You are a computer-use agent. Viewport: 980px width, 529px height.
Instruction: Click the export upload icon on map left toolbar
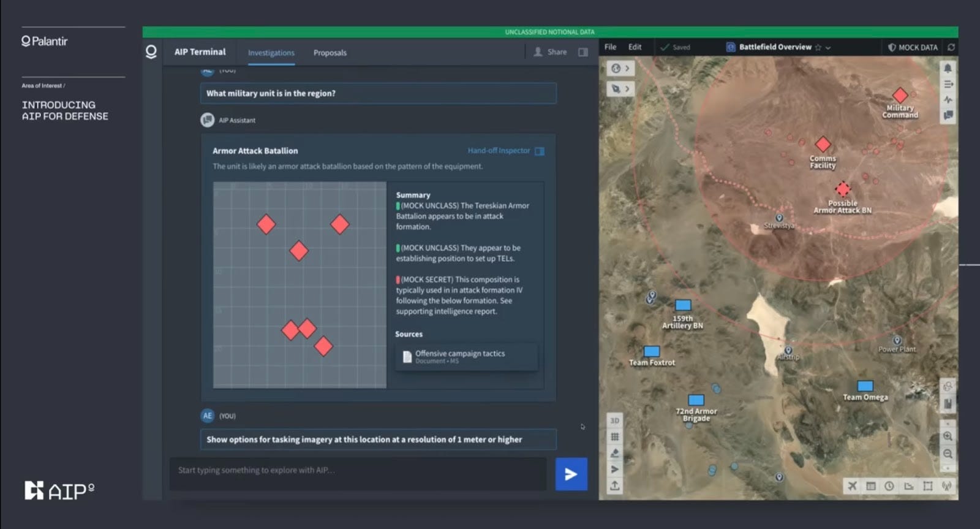pos(615,485)
